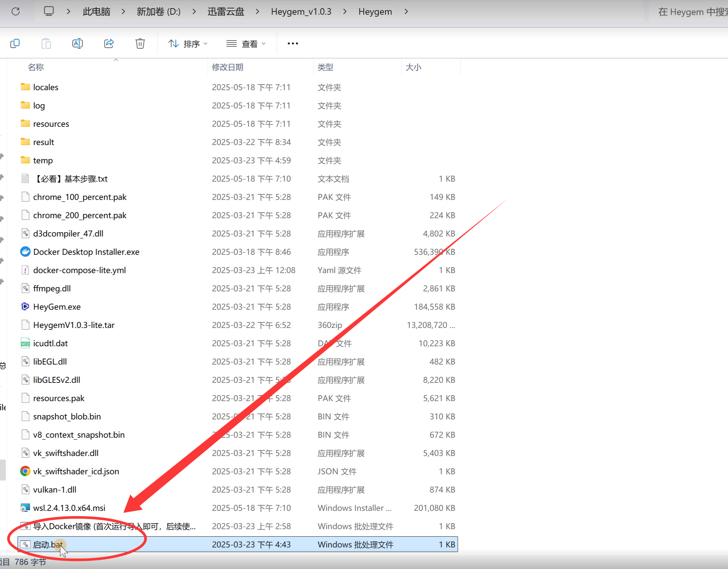Select the HeyGem.exe application icon
The height and width of the screenshot is (569, 728).
pyautogui.click(x=25, y=306)
